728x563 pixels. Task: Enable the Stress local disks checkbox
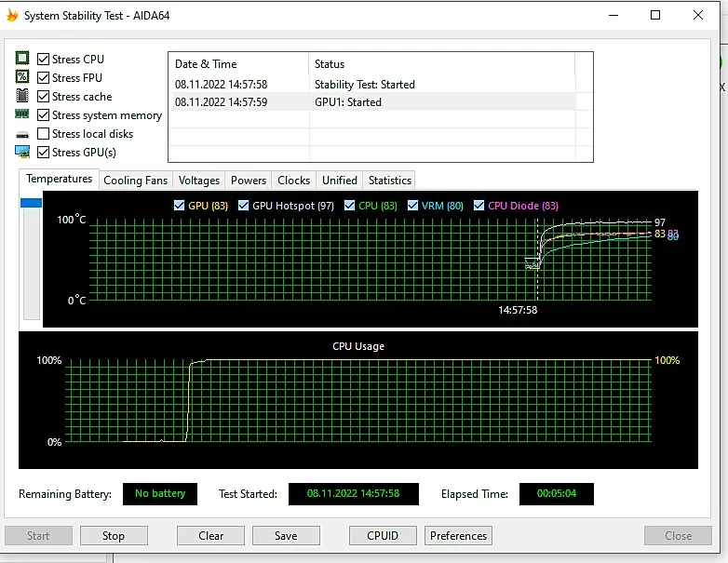(43, 134)
